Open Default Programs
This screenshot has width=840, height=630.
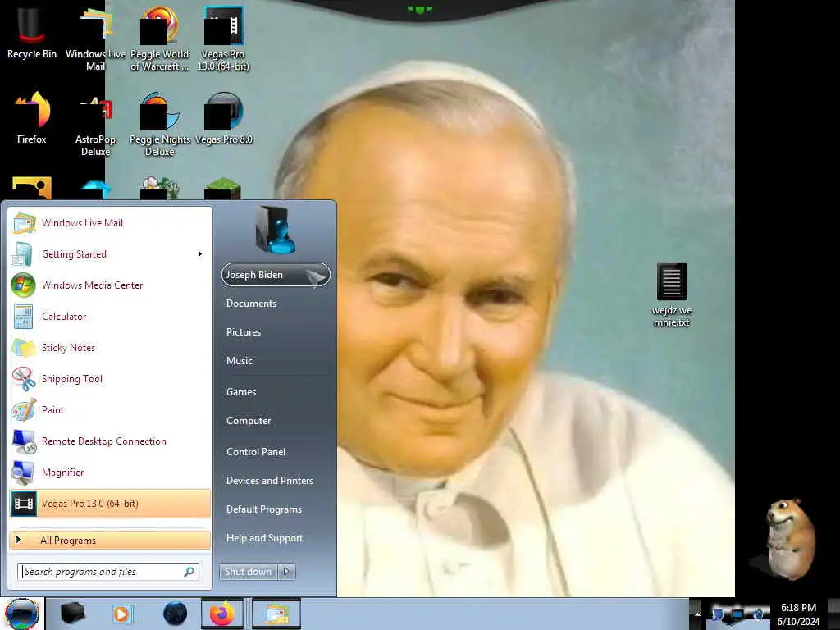pos(276,509)
